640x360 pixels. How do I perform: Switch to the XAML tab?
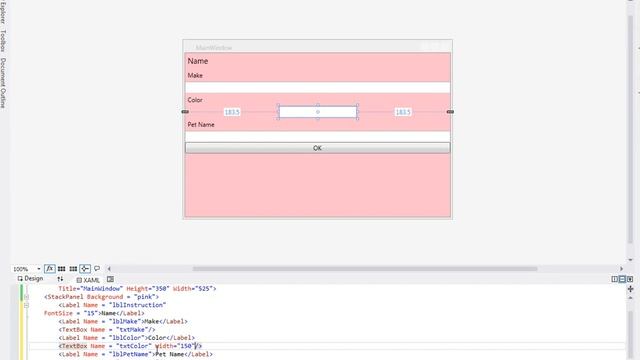pos(88,280)
